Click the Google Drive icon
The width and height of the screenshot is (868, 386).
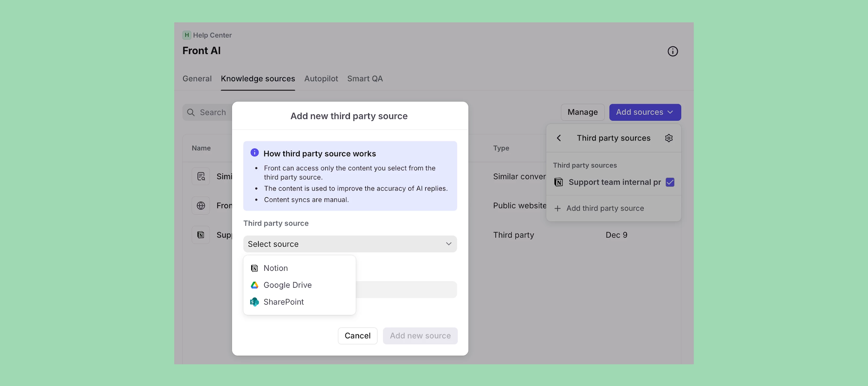[x=254, y=285]
